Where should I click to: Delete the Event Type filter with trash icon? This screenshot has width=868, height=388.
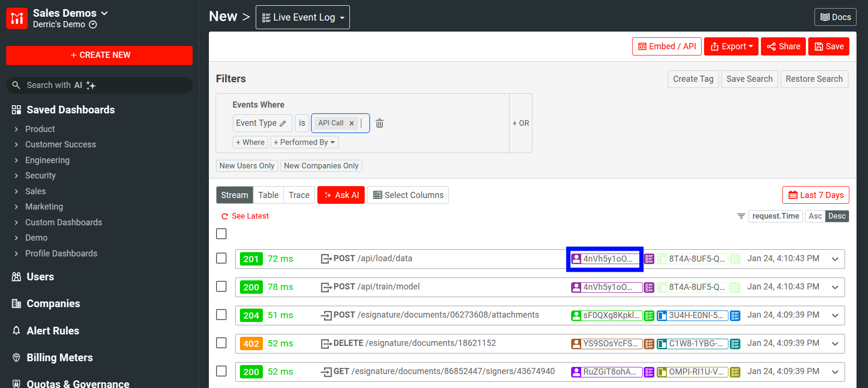[x=380, y=123]
